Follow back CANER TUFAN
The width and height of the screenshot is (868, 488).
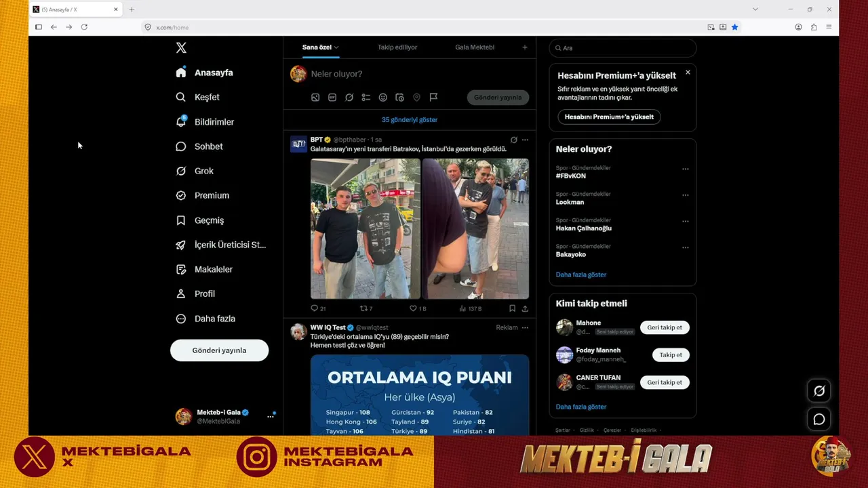pos(665,382)
